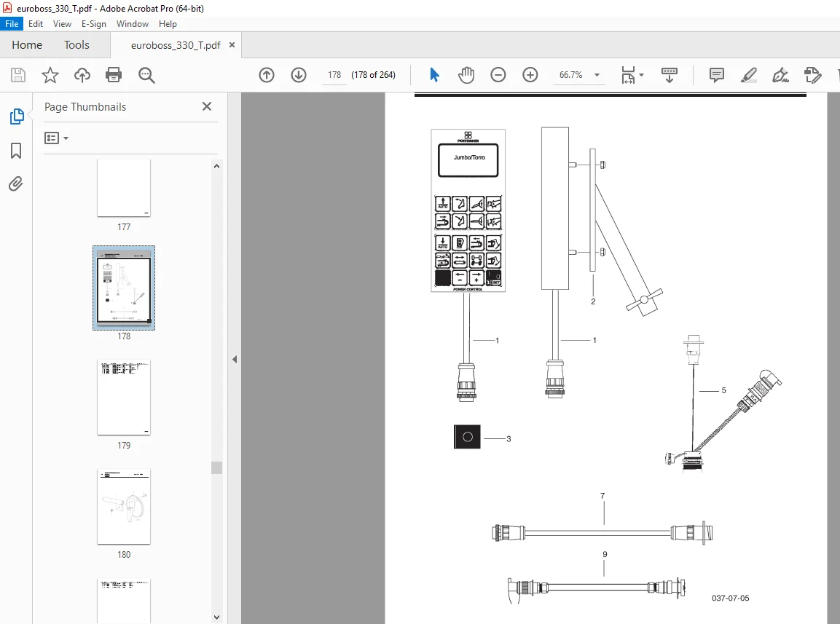The width and height of the screenshot is (840, 624).
Task: Open the E-Sign menu
Action: pos(94,24)
